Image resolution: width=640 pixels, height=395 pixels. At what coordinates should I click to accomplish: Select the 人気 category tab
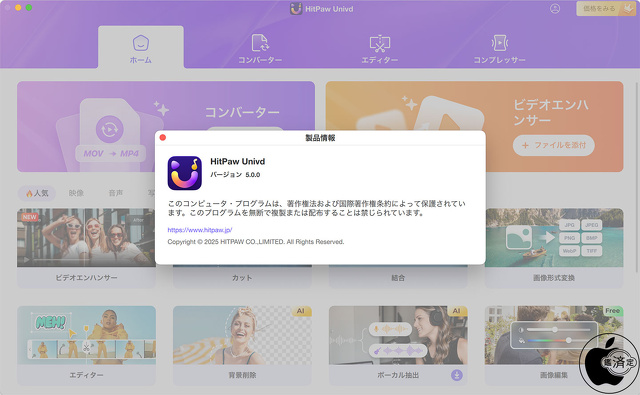(x=37, y=193)
